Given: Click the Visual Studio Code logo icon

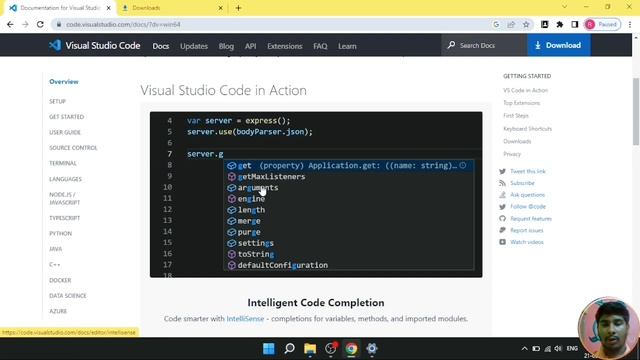Looking at the screenshot, I should (55, 45).
